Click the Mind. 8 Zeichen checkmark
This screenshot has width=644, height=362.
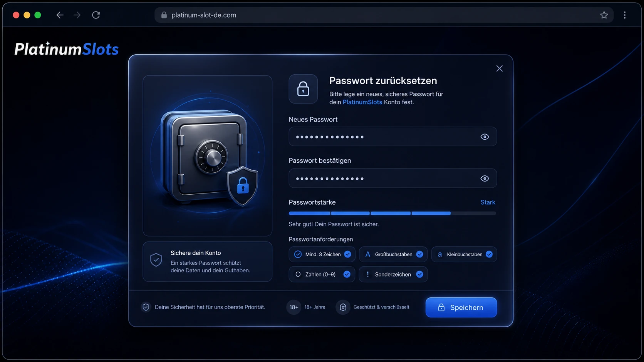347,254
